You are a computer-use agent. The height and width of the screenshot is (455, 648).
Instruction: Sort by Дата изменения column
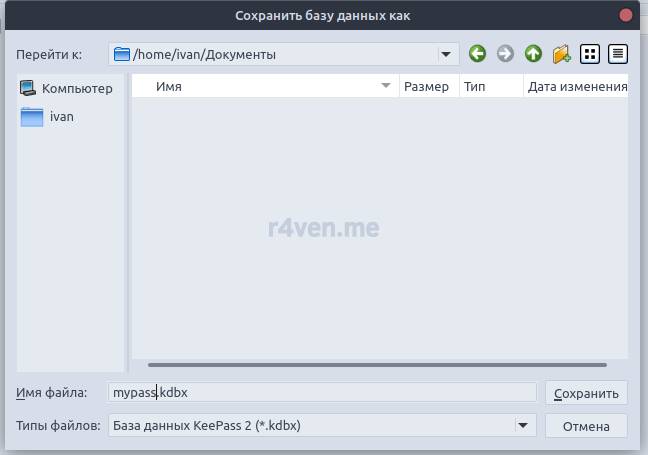click(576, 87)
